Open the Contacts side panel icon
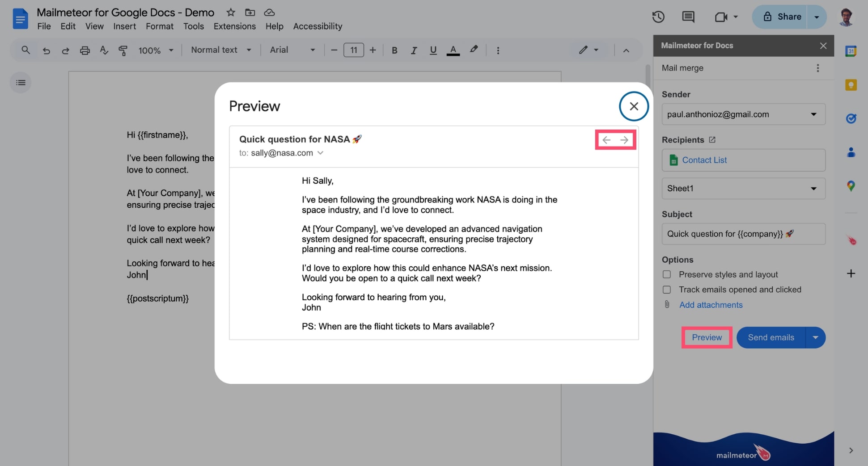The height and width of the screenshot is (466, 868). click(851, 152)
